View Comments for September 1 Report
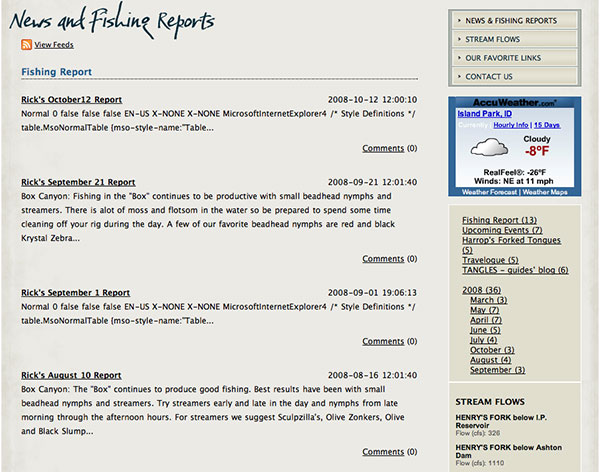This screenshot has width=600, height=472. (383, 341)
